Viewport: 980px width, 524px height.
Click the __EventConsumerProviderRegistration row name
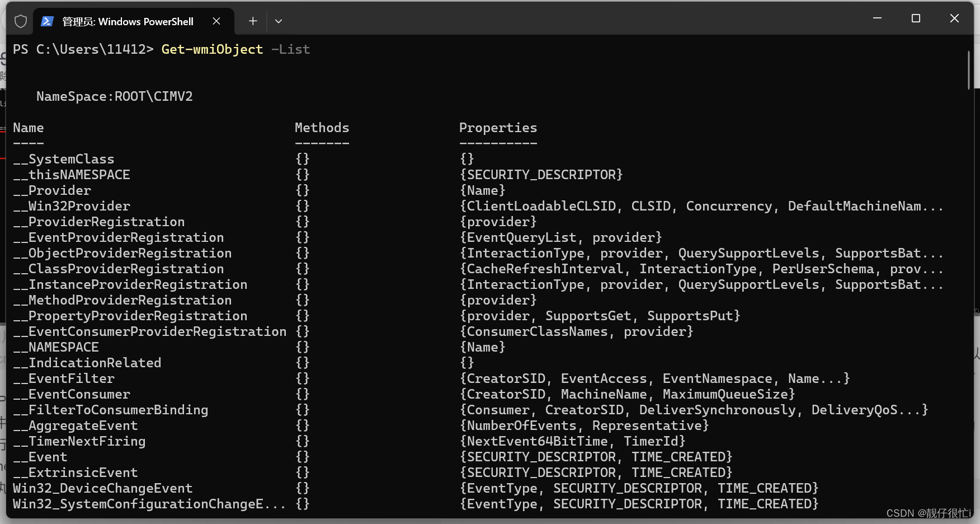[x=150, y=331]
